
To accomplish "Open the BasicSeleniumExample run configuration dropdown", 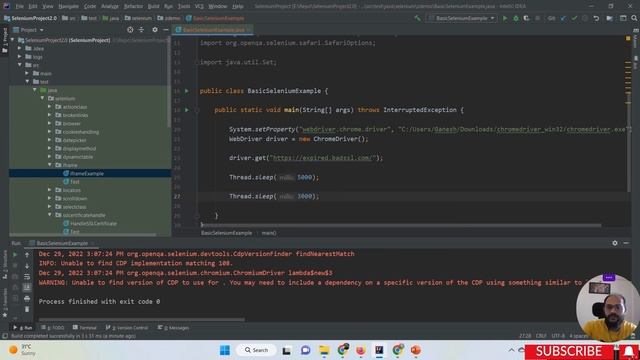I will point(462,18).
